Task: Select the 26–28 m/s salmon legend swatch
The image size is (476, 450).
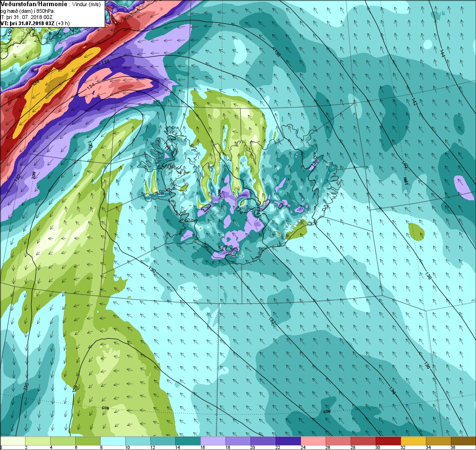Action: coord(338,440)
